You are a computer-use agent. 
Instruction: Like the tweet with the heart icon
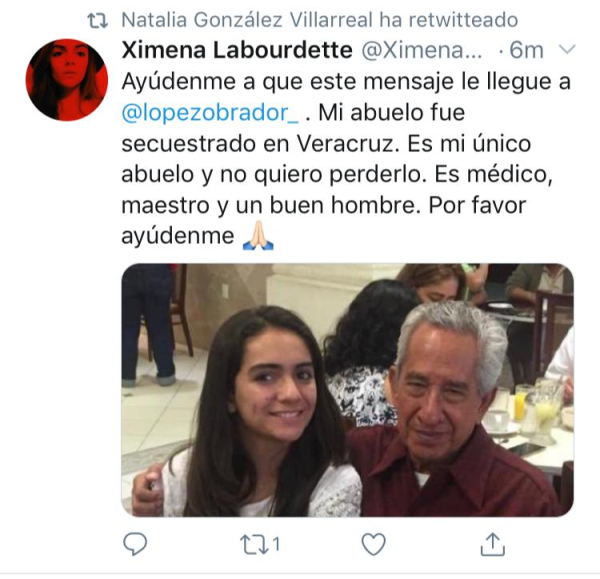[373, 544]
